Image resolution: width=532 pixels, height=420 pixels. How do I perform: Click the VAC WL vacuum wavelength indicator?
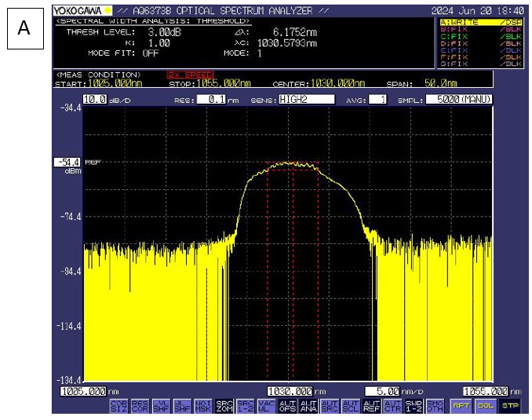tap(266, 406)
